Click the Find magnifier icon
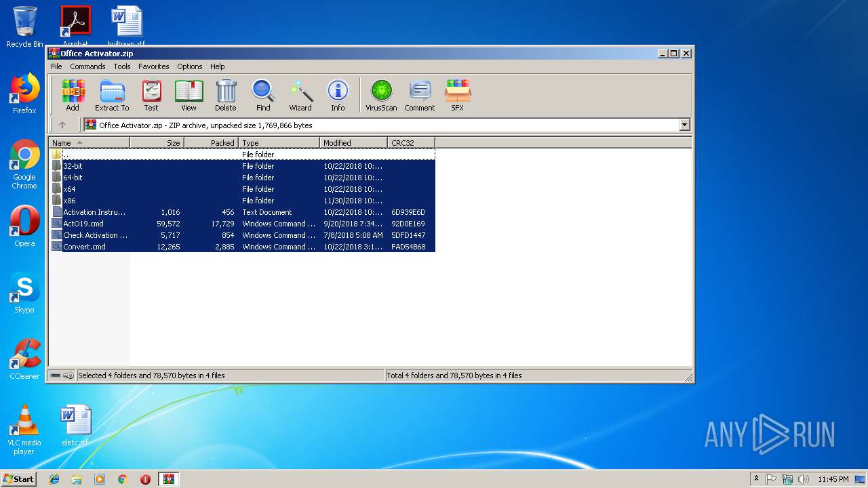868x488 pixels. (x=263, y=95)
